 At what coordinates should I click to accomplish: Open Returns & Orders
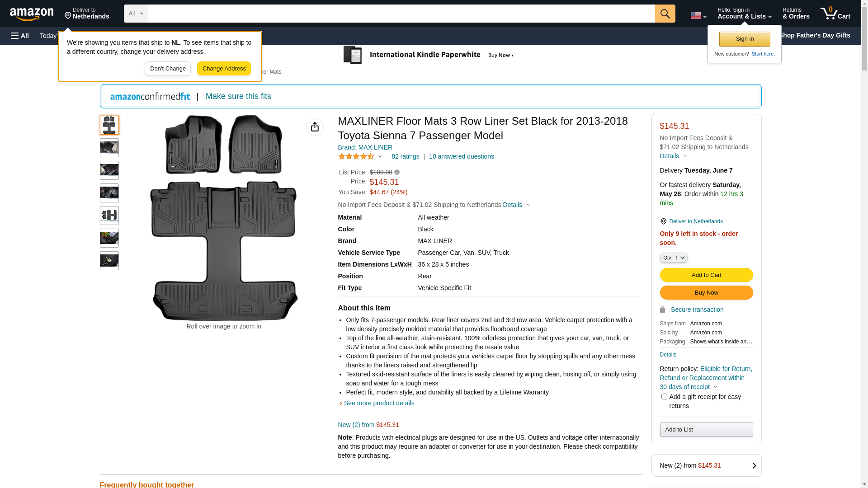click(x=796, y=14)
